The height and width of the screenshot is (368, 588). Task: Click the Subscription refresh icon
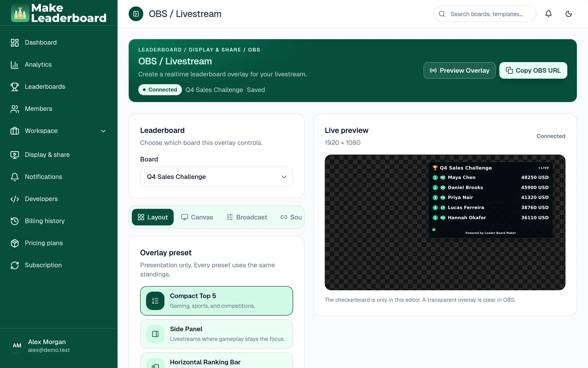(x=15, y=265)
